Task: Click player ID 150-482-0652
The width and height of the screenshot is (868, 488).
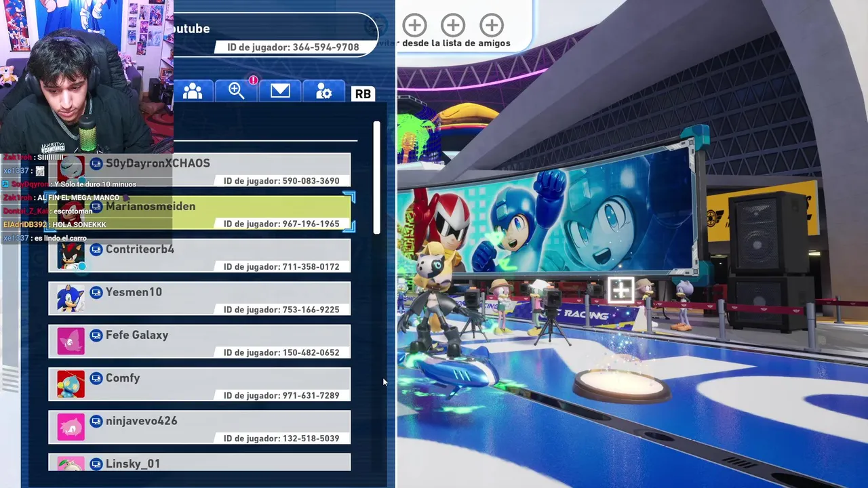Action: click(281, 352)
